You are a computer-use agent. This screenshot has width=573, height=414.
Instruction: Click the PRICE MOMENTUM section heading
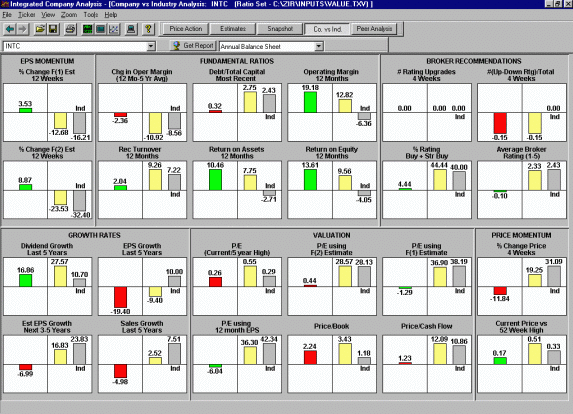click(521, 235)
